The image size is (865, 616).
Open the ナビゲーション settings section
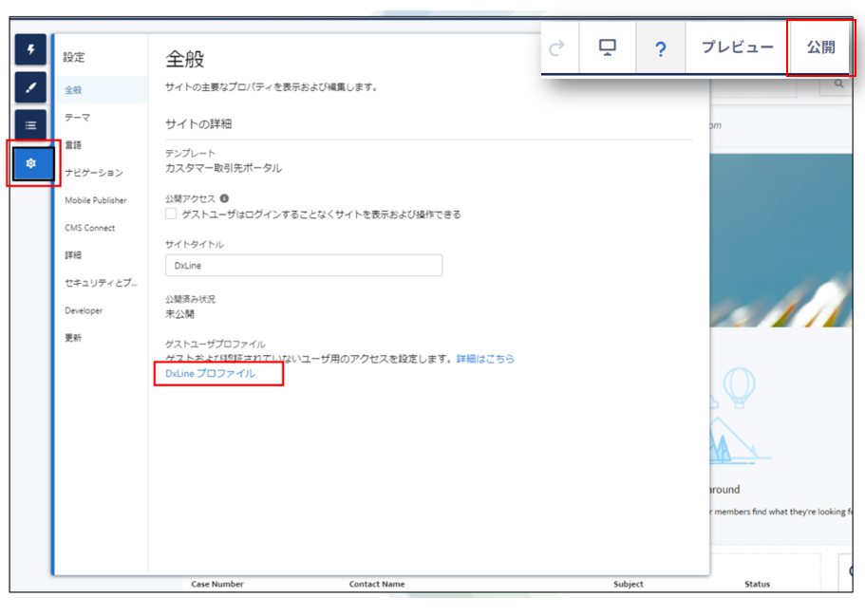(94, 173)
